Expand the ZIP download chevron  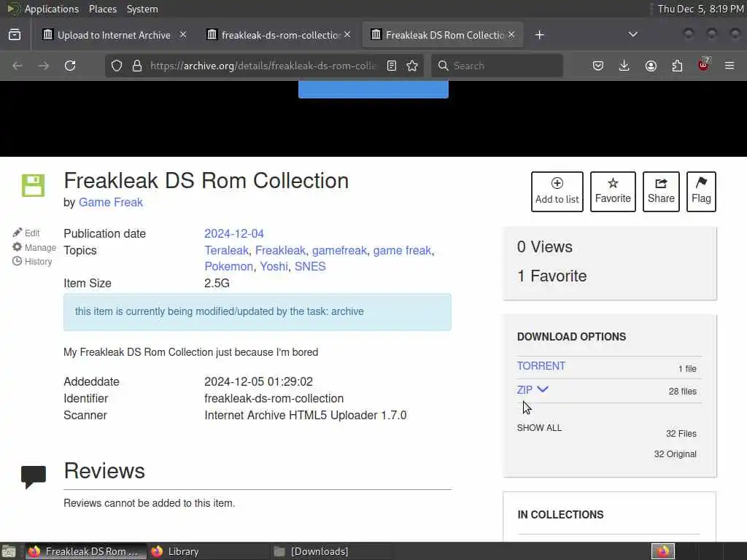[x=543, y=389]
